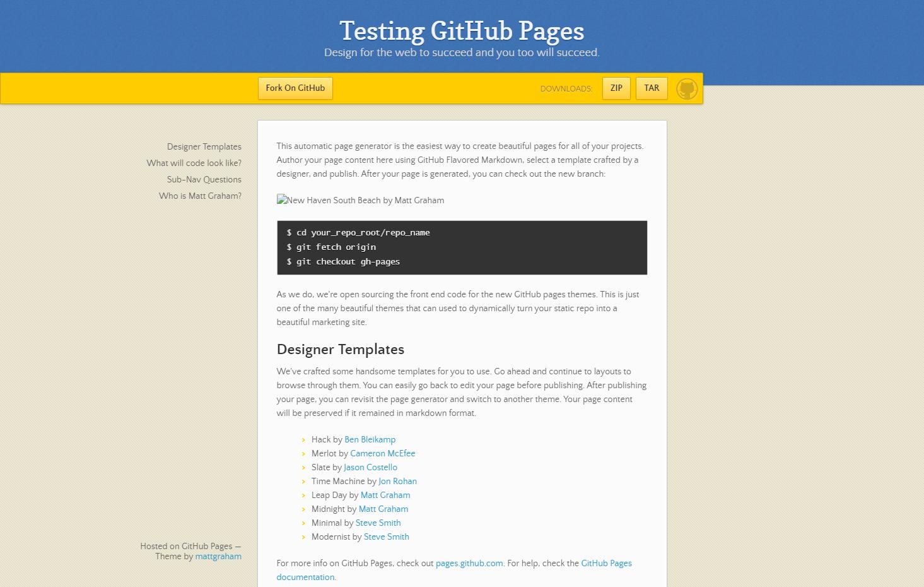This screenshot has height=587, width=924.
Task: Open GitHub Pages documentation link
Action: pyautogui.click(x=605, y=563)
